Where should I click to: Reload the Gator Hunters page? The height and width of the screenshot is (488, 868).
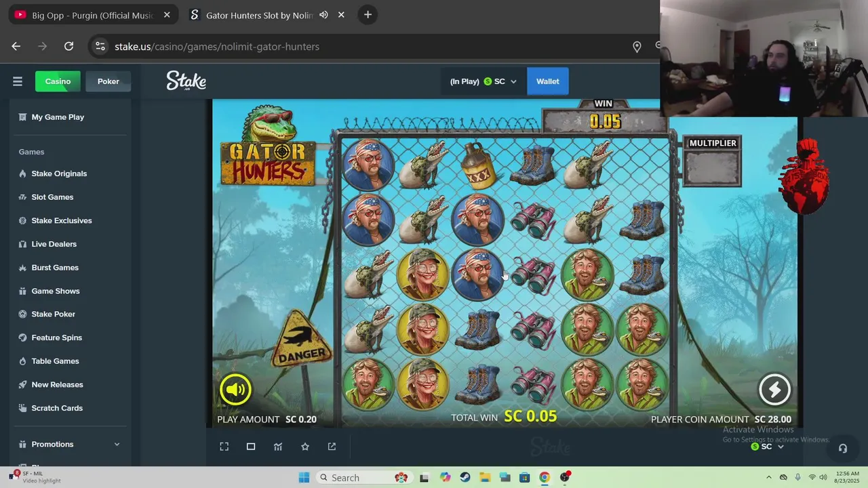click(68, 46)
